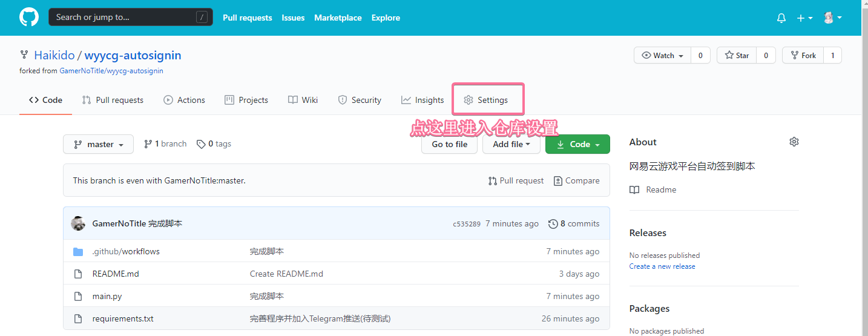Open Marketplace in the top navigation
The width and height of the screenshot is (868, 336).
pos(338,18)
